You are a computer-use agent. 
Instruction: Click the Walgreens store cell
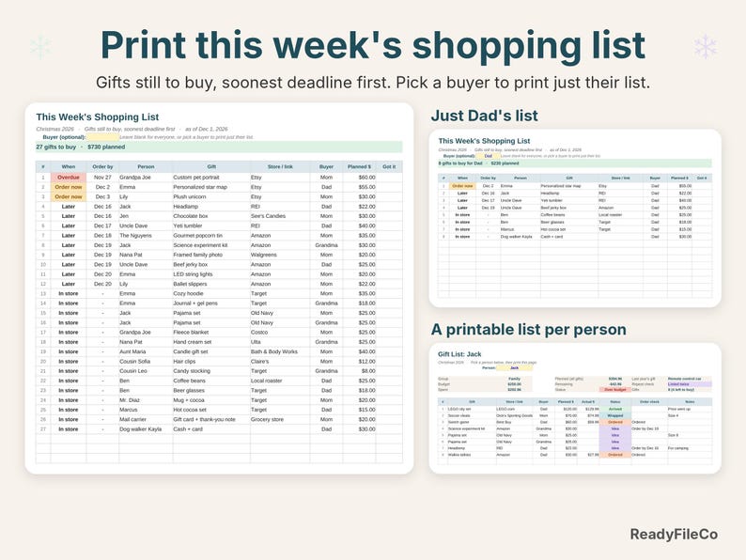coord(280,255)
